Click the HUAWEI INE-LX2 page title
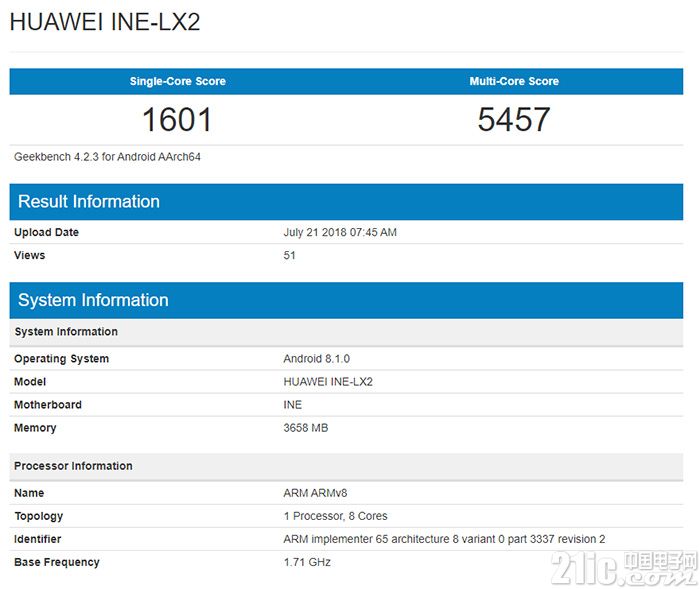 pos(105,22)
